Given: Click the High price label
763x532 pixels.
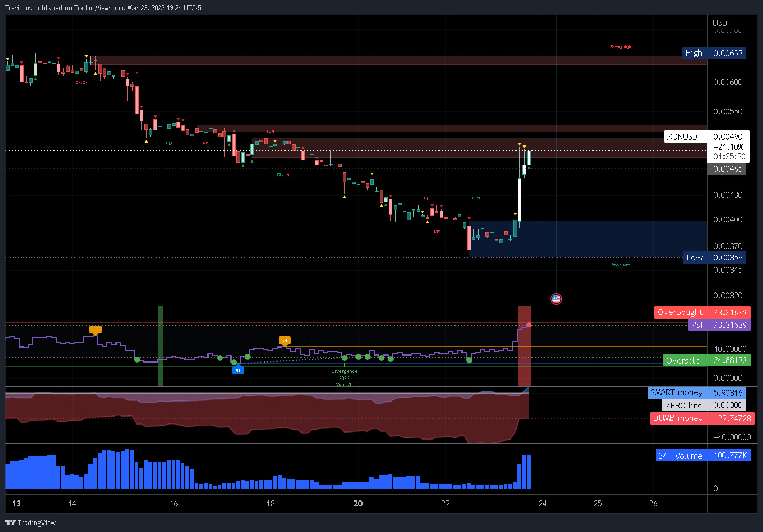Looking at the screenshot, I should tap(693, 53).
